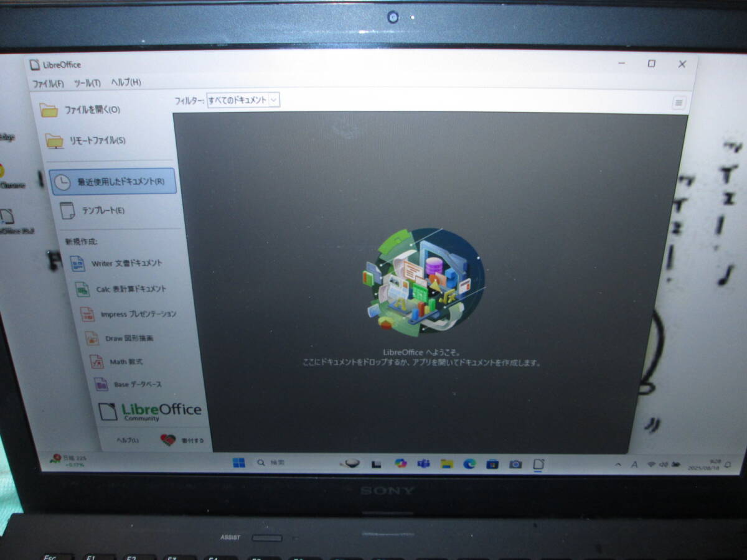Click the 寄付する donate button

tap(183, 441)
